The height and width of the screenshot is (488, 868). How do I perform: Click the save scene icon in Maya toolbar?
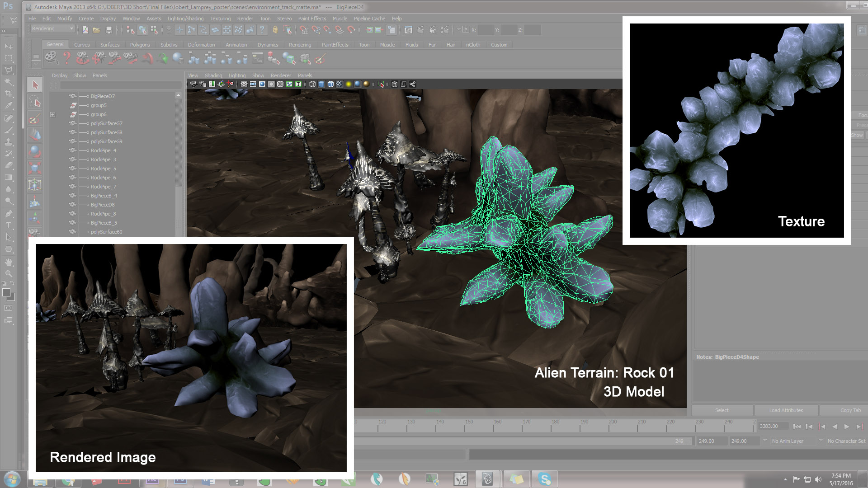click(108, 30)
